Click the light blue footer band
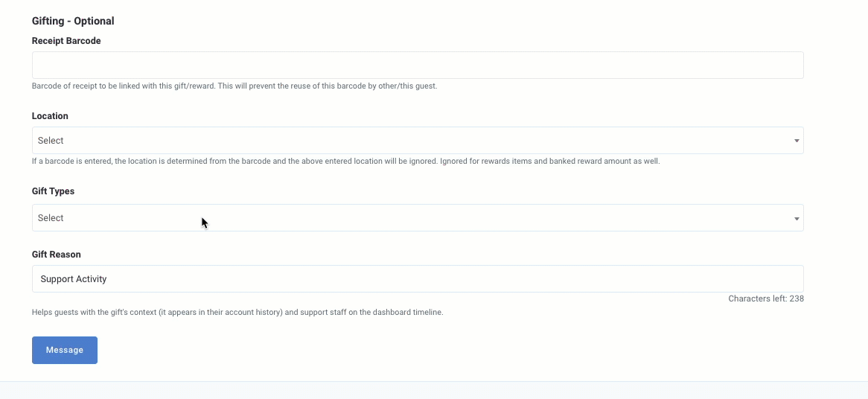This screenshot has height=399, width=868. point(434,390)
